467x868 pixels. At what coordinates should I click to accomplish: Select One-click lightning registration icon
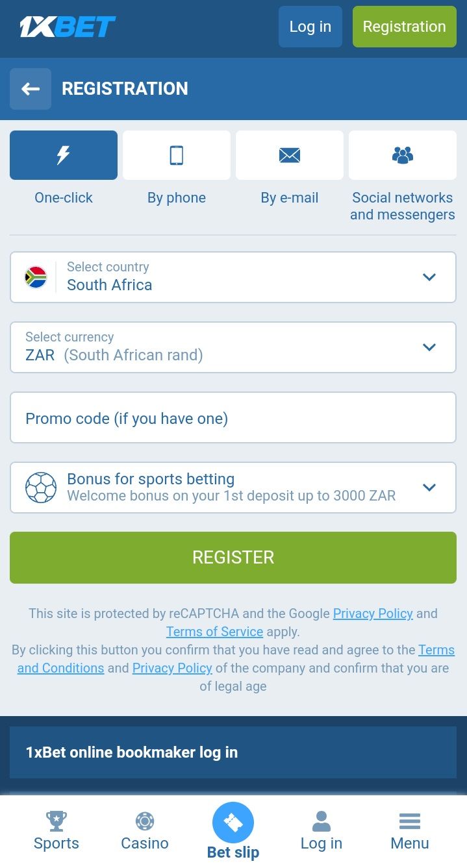[64, 155]
